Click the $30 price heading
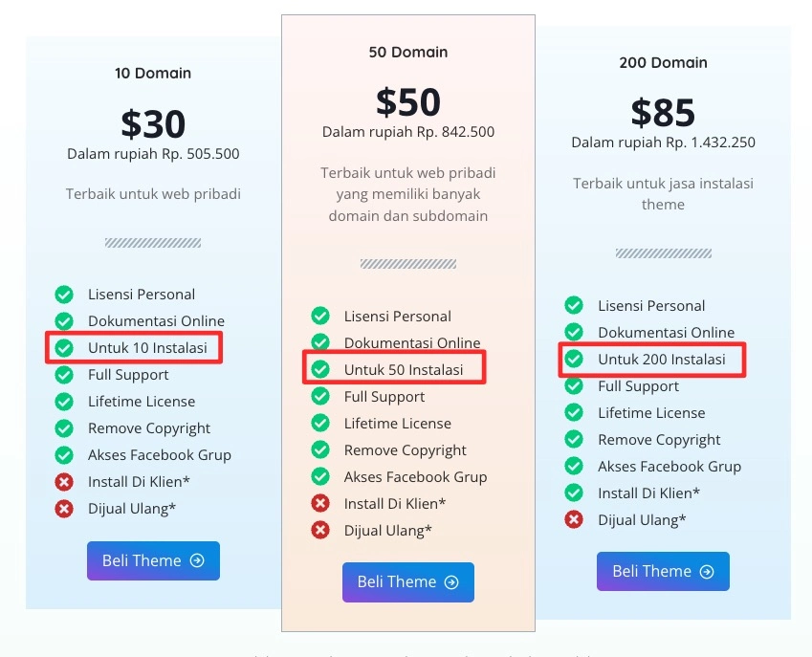 tap(153, 124)
